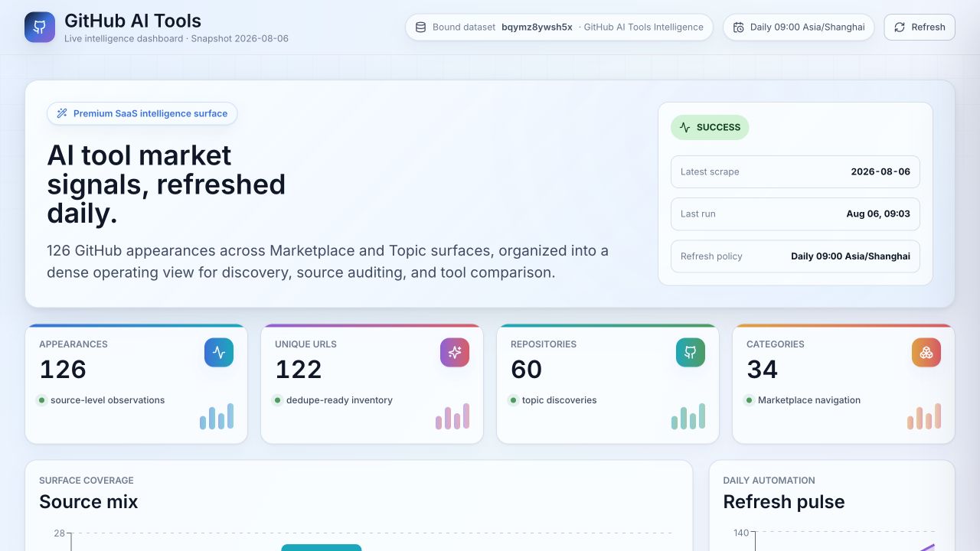This screenshot has height=551, width=980.
Task: Click the APPEARANCES card label
Action: pyautogui.click(x=73, y=344)
